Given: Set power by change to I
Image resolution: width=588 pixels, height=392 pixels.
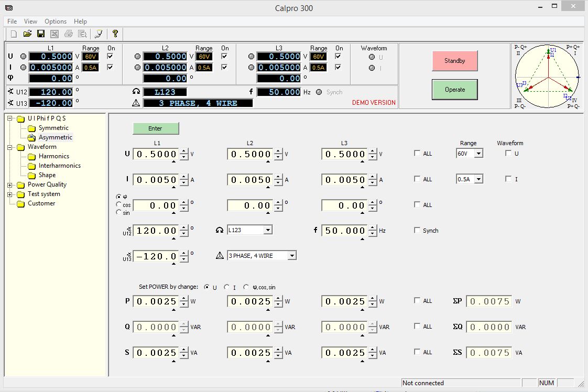Looking at the screenshot, I should tap(226, 287).
